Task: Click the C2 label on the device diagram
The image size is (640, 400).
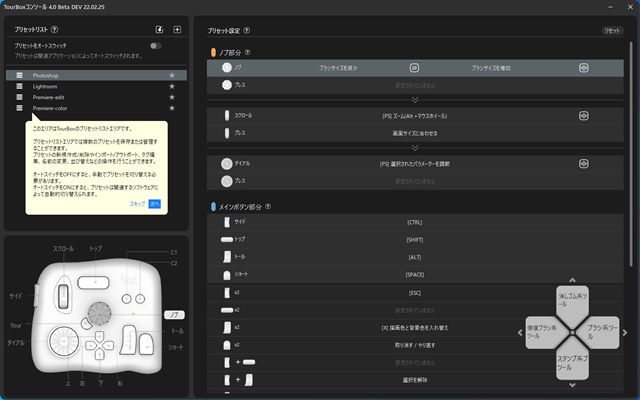Action: 174,263
